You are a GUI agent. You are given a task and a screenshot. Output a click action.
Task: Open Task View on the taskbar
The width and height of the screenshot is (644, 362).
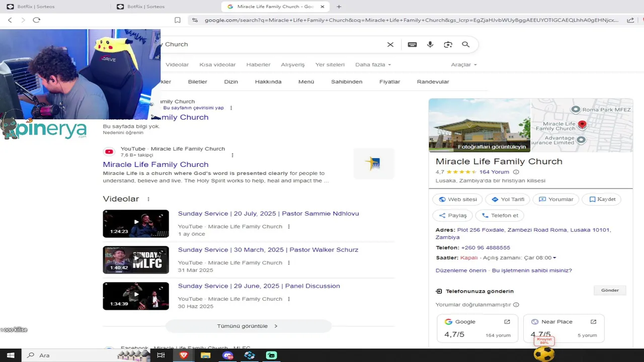click(x=161, y=355)
